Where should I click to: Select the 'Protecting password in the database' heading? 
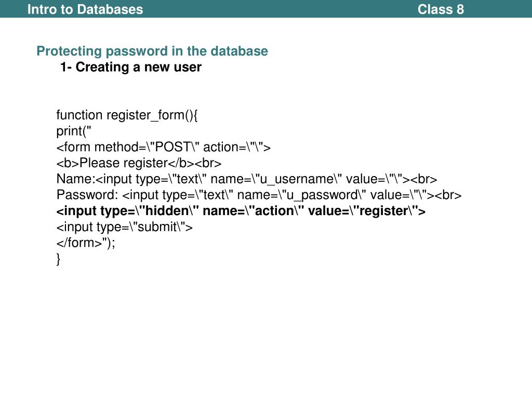pyautogui.click(x=152, y=51)
